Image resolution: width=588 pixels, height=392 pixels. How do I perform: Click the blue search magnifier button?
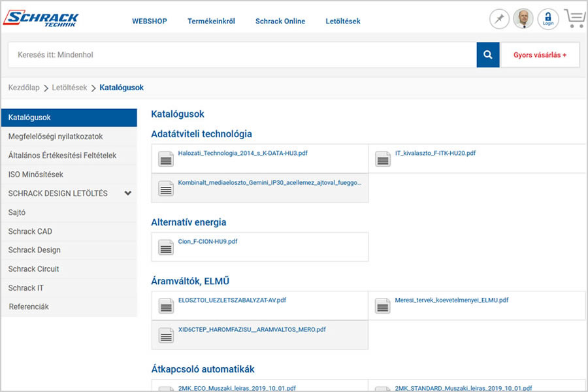487,55
